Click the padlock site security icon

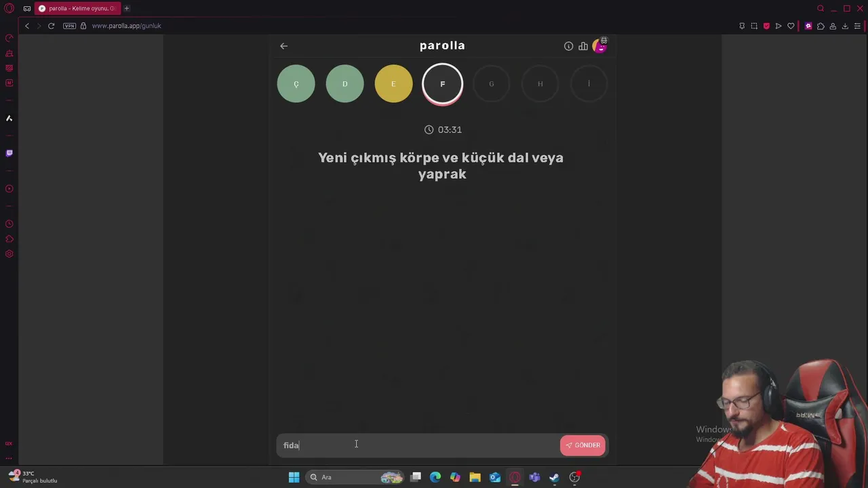tap(83, 26)
